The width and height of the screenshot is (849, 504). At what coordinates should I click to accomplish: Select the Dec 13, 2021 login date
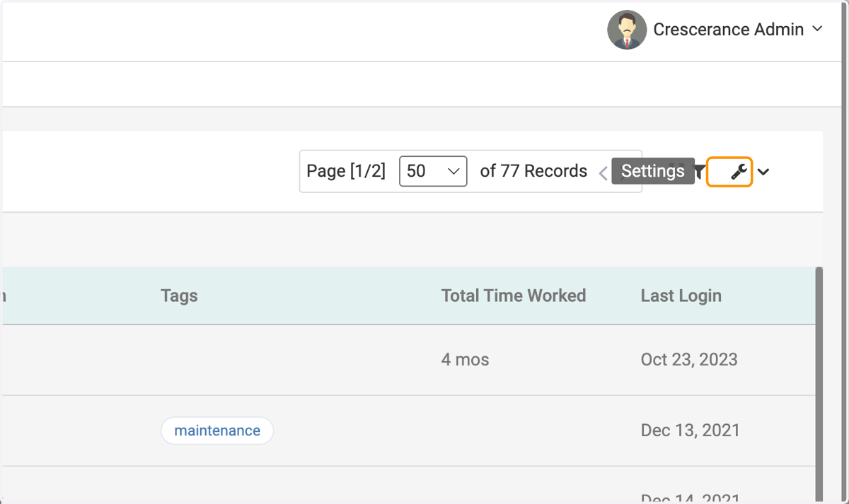pos(691,430)
